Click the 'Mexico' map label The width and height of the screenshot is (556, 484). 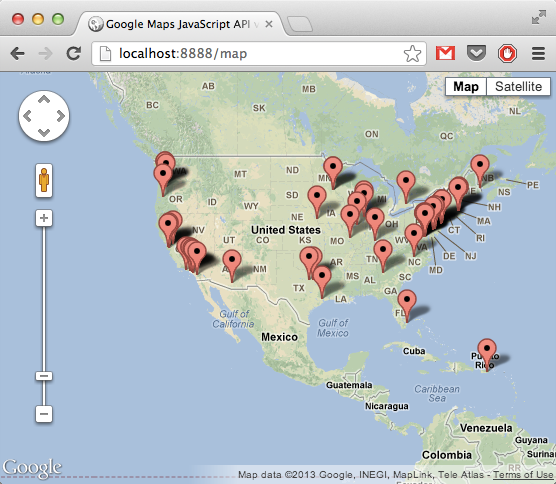(279, 337)
